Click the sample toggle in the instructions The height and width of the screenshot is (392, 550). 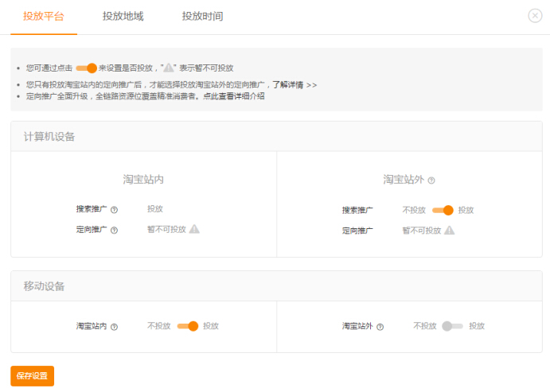[x=86, y=68]
